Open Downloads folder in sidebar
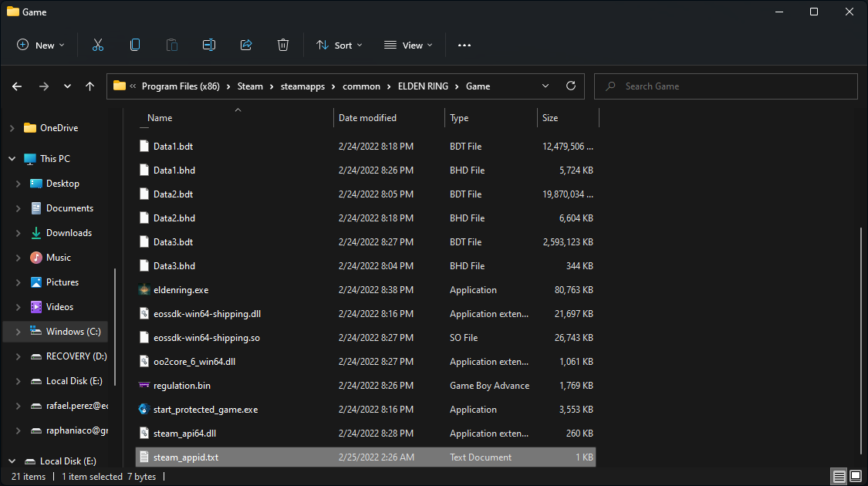Image resolution: width=868 pixels, height=486 pixels. pos(69,233)
